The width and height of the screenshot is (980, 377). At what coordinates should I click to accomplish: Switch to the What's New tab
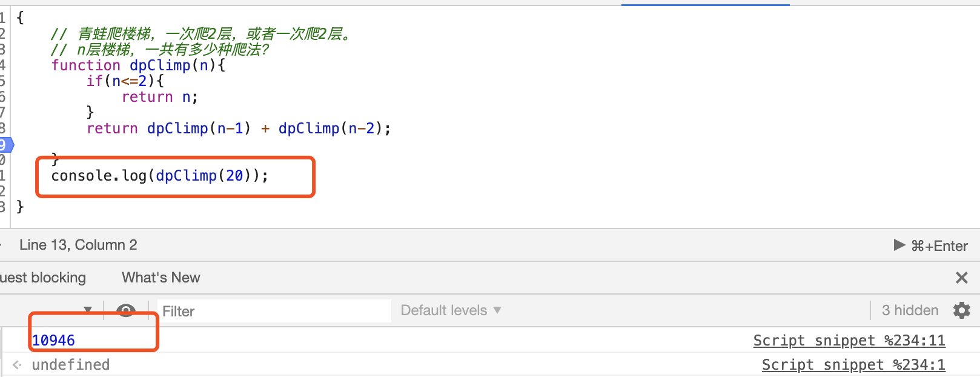[x=161, y=278]
